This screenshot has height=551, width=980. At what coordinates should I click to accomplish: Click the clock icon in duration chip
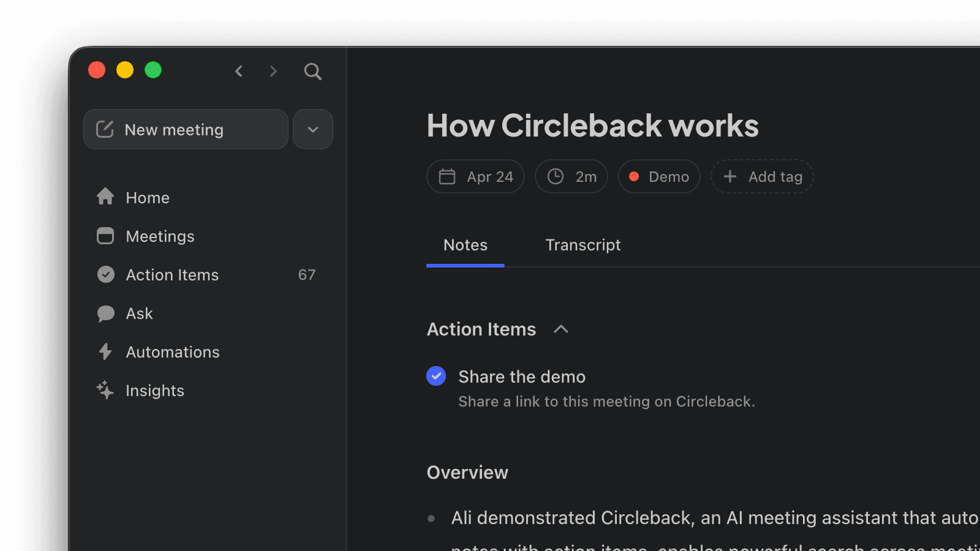[x=556, y=176]
